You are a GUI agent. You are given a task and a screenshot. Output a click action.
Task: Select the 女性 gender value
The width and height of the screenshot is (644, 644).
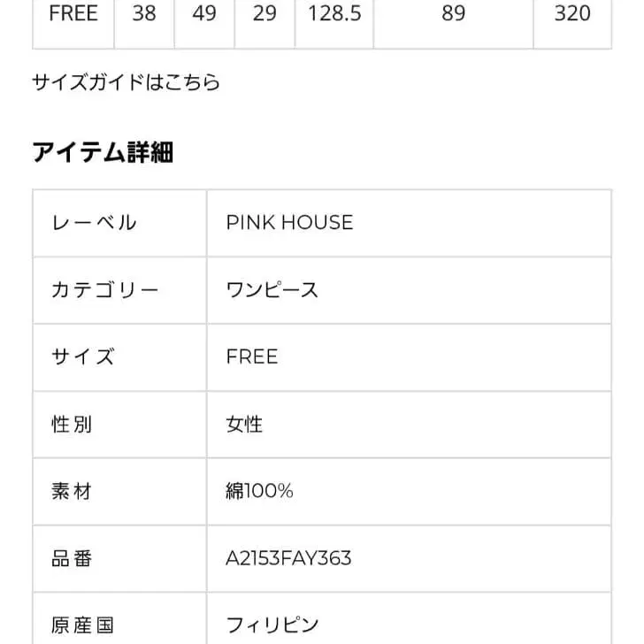tap(244, 424)
